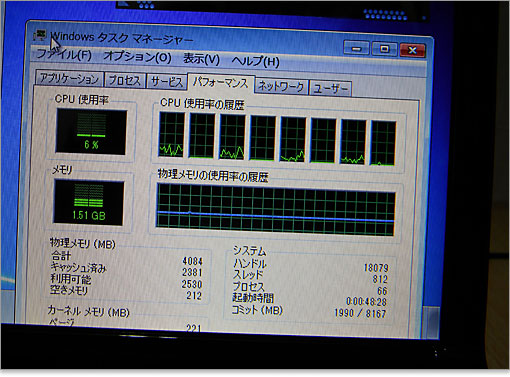Viewport: 510px width, 377px height.
Task: Open the ファイル(F) menu
Action: point(64,55)
